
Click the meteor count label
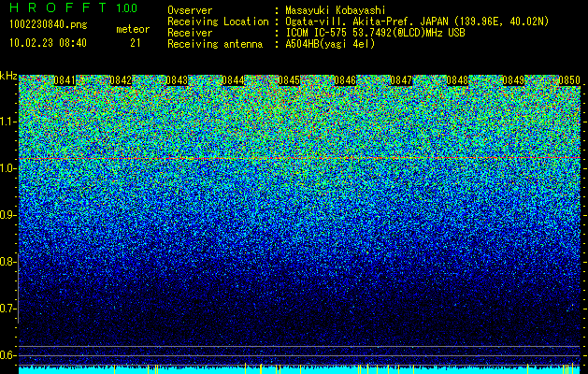[133, 29]
